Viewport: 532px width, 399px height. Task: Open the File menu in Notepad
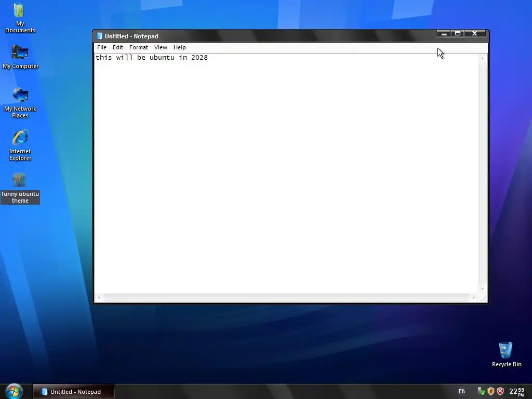coord(101,47)
